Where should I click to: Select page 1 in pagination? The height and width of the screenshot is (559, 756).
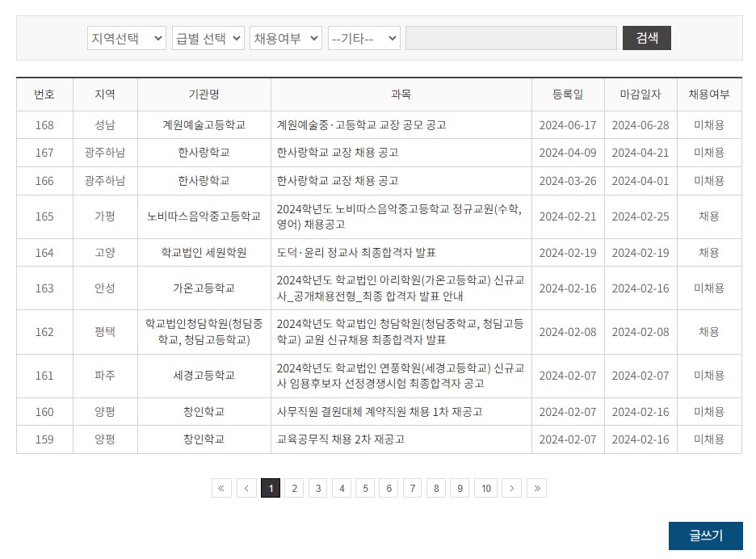tap(271, 488)
